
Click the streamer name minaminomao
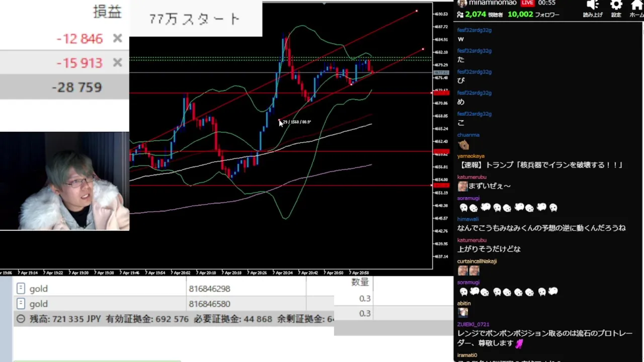point(493,3)
